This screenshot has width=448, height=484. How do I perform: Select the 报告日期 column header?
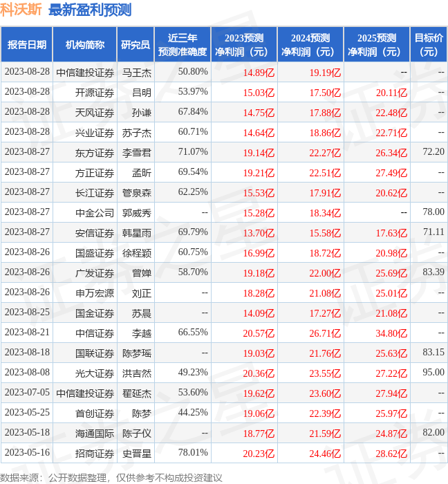pos(27,44)
